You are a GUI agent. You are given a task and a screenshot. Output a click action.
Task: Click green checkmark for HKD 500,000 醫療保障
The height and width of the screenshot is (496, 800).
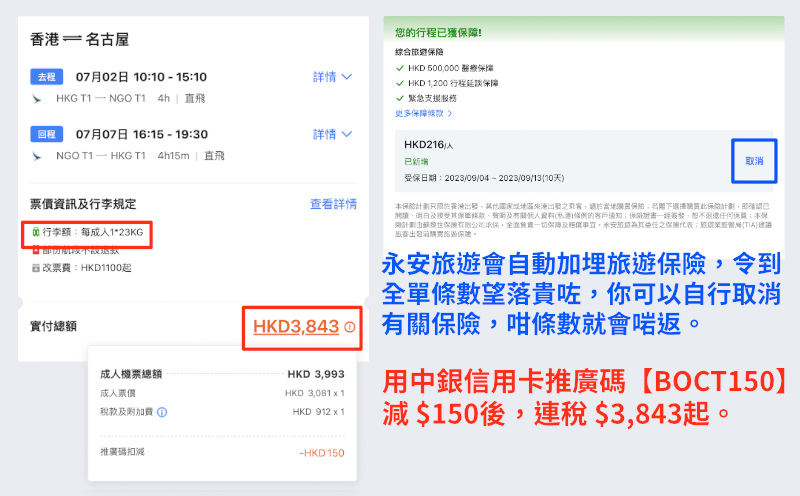[x=400, y=68]
